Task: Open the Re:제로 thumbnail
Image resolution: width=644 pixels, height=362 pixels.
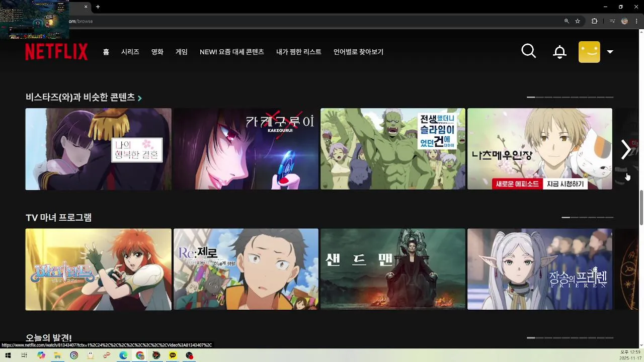Action: [x=246, y=269]
